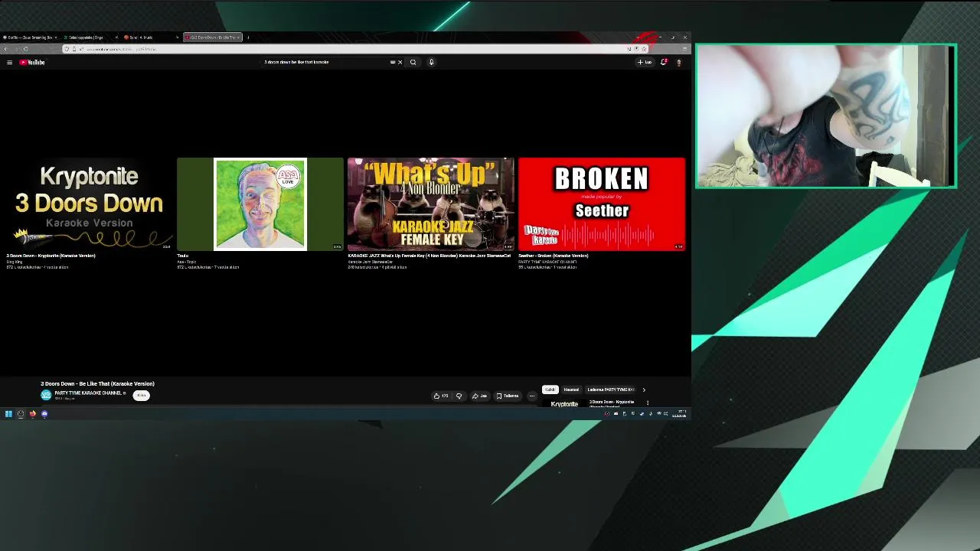The width and height of the screenshot is (980, 551).
Task: Select the Kaikki filter chip
Action: click(x=550, y=390)
